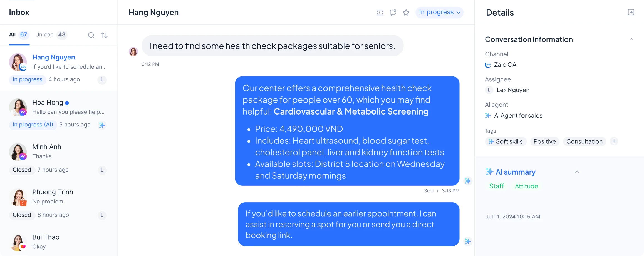Collapse the Conversation information section
Viewport: 644px width, 256px height.
[x=631, y=39]
